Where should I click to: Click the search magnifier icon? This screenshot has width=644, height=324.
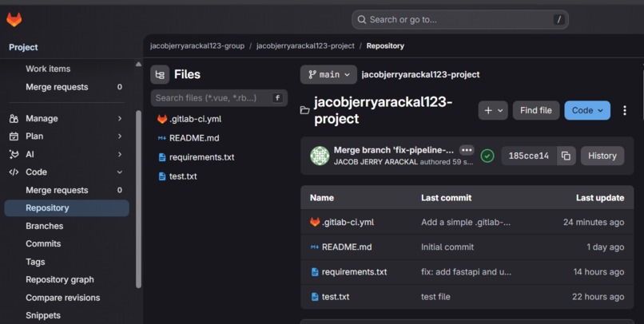pyautogui.click(x=361, y=20)
